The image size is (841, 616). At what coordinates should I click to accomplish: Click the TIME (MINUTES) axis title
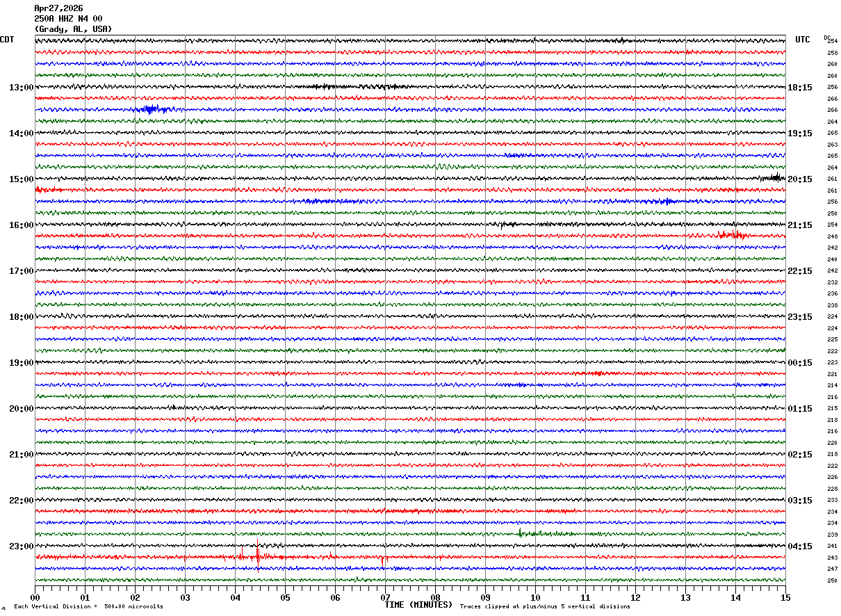coord(418,605)
